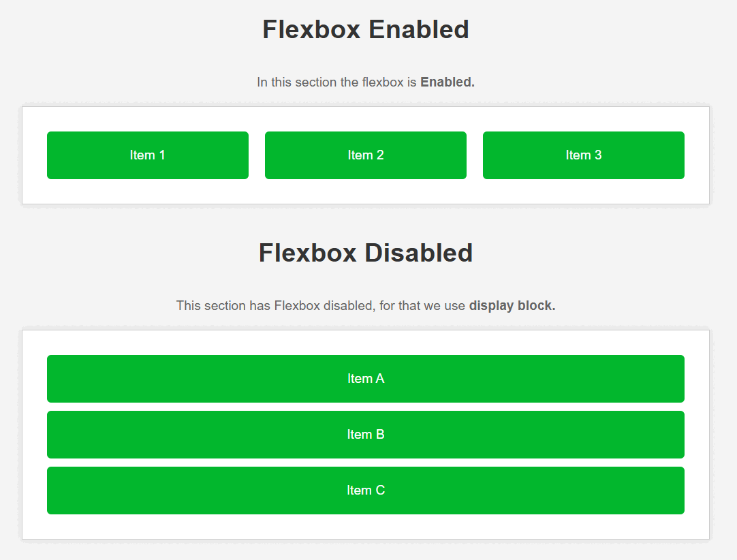
Task: Click the bold 'Enabled.' word in description
Action: click(x=447, y=82)
